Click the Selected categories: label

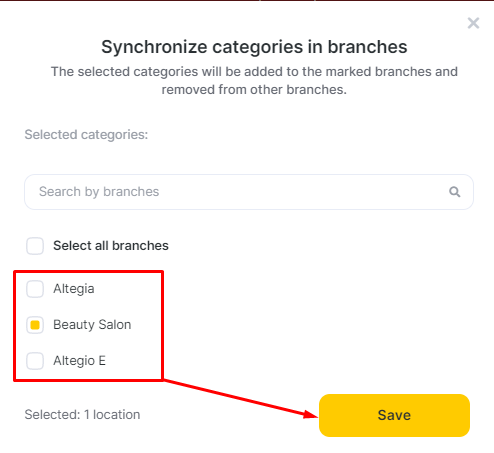[86, 135]
